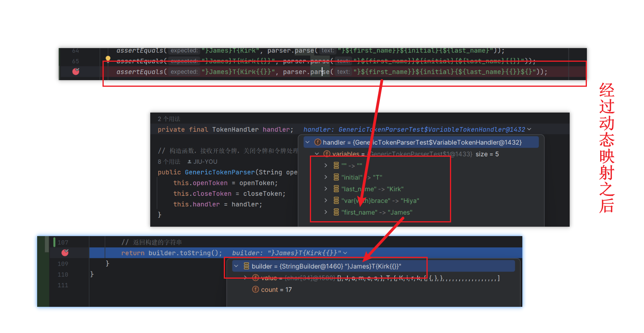The image size is (644, 333).
Task: Click the map entry icon for "initial"
Action: click(336, 177)
